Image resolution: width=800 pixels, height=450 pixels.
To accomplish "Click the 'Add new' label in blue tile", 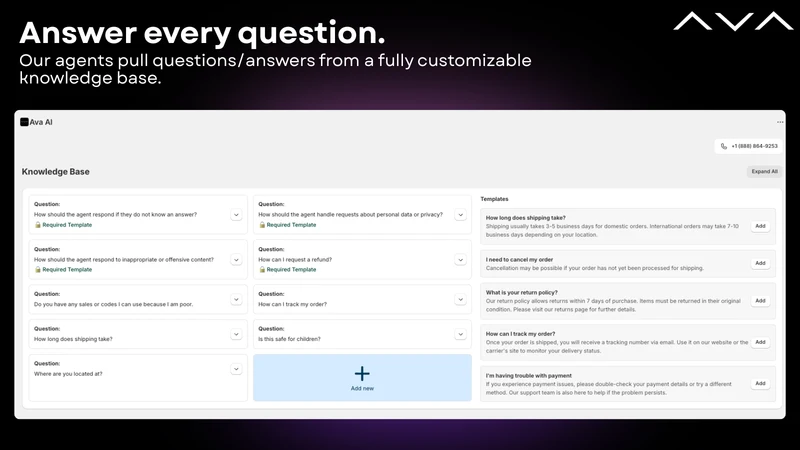I will pos(362,388).
